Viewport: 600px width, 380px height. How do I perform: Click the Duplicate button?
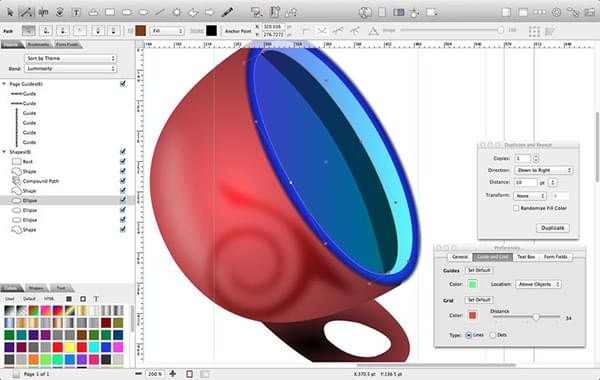click(x=553, y=228)
